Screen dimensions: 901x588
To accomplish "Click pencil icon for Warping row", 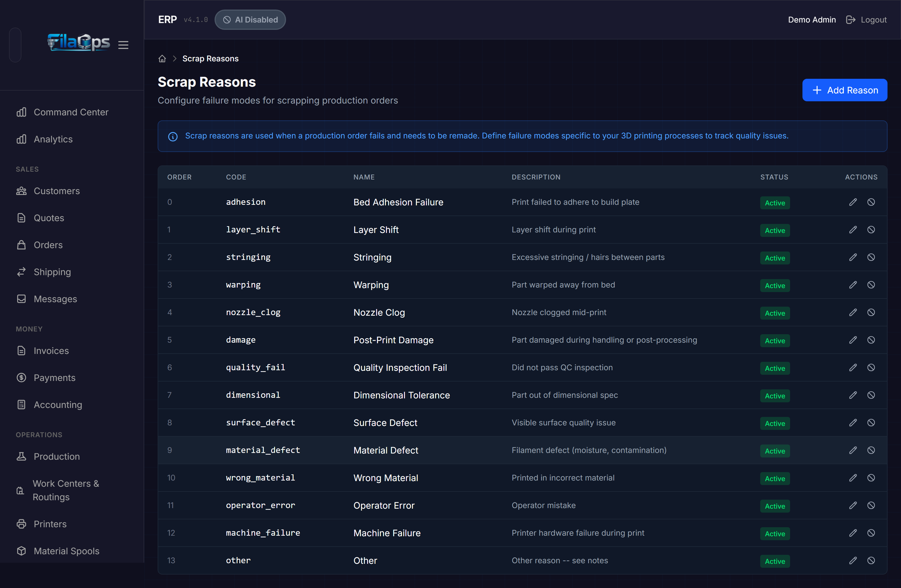I will [853, 284].
